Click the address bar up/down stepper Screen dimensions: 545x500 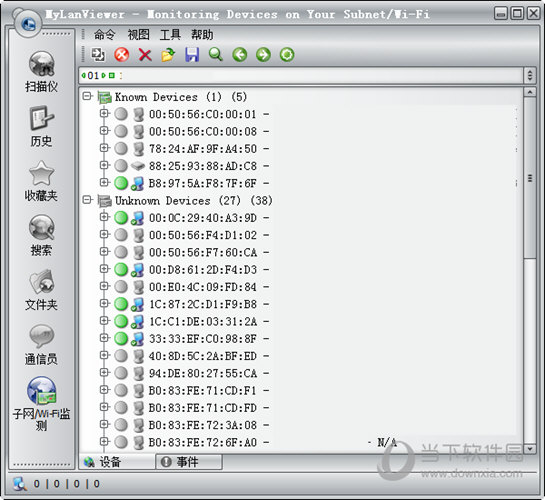pos(530,75)
